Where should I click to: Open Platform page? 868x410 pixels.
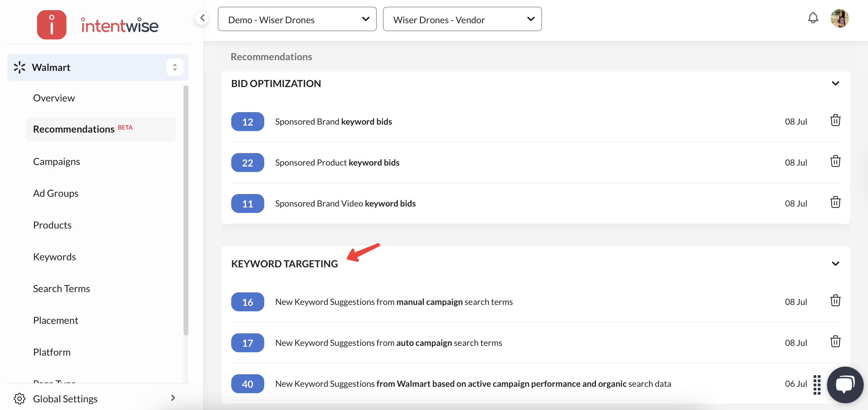pos(52,352)
